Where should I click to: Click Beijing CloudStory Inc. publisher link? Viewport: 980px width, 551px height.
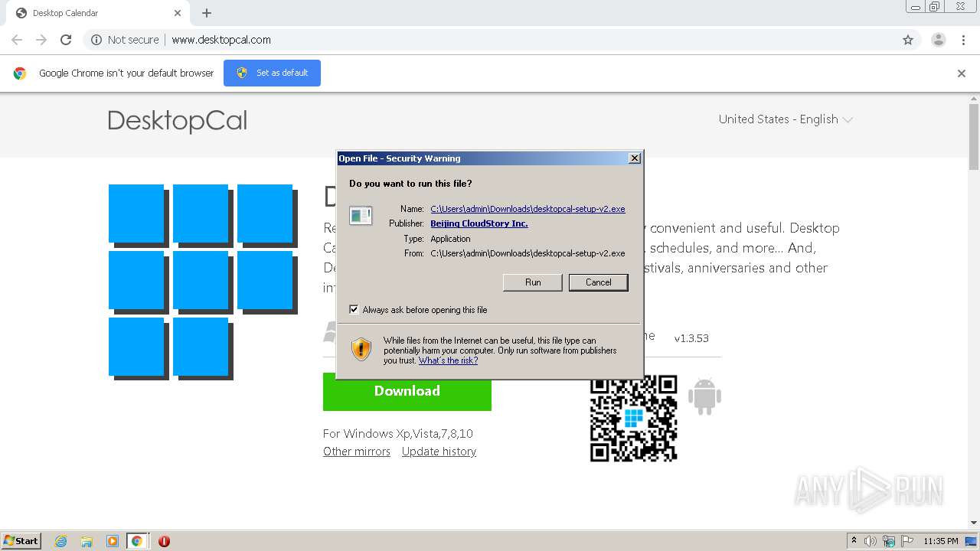click(479, 223)
